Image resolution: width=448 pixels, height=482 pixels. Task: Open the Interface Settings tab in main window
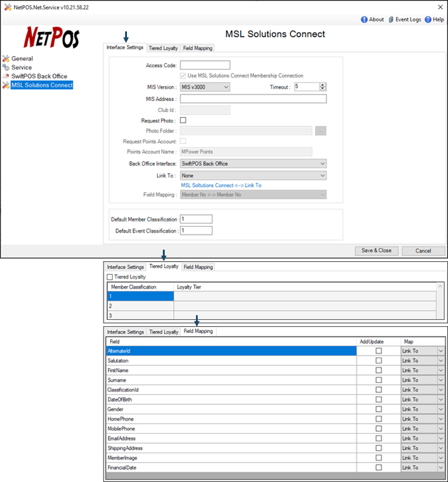coord(125,48)
